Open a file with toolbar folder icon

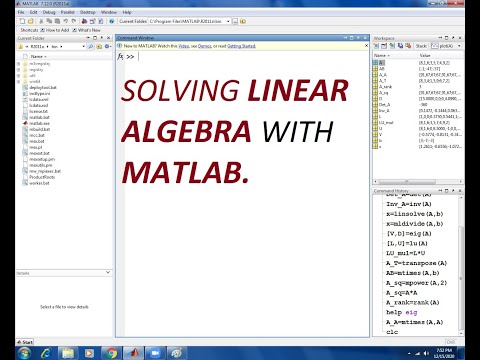click(x=31, y=21)
